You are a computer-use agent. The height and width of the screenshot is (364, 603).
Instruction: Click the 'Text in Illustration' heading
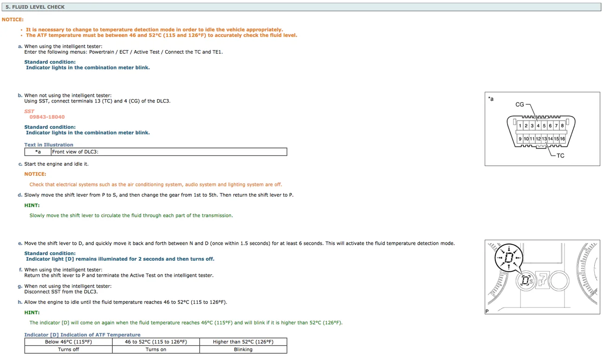(x=49, y=145)
